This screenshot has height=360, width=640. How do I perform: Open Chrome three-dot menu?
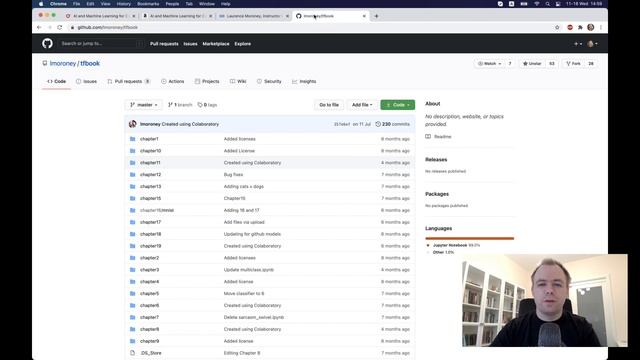coord(601,27)
